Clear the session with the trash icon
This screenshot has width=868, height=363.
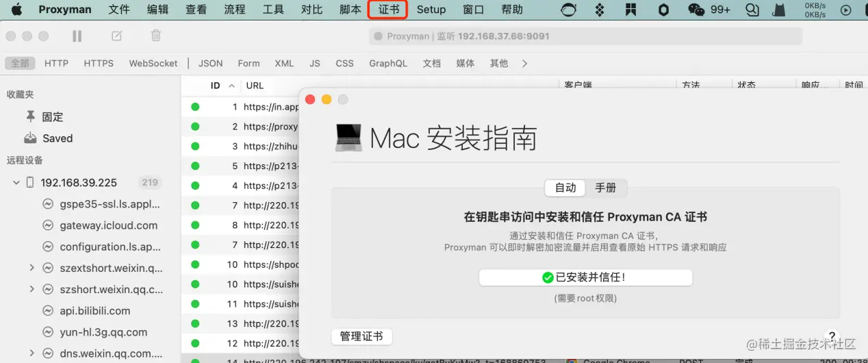pos(156,36)
